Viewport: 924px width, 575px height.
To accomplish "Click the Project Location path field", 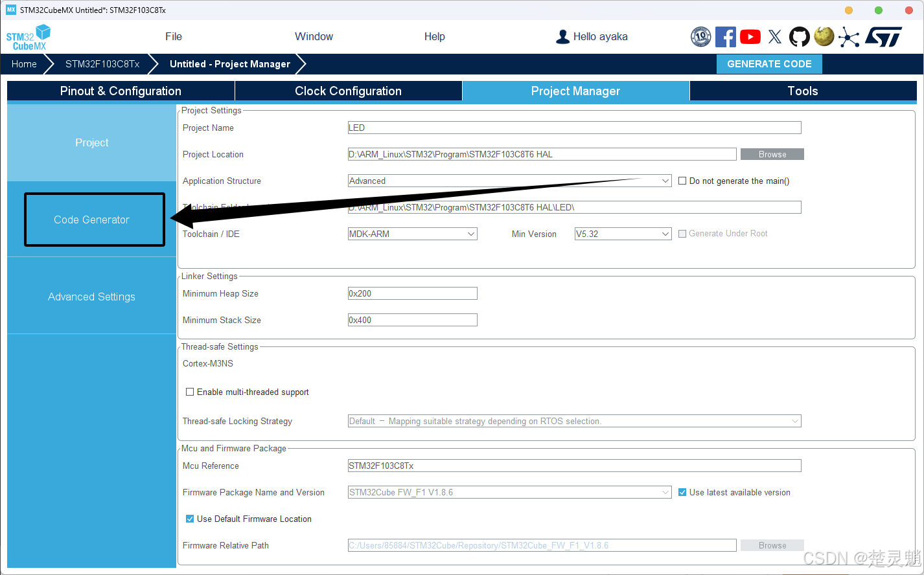I will click(x=542, y=154).
